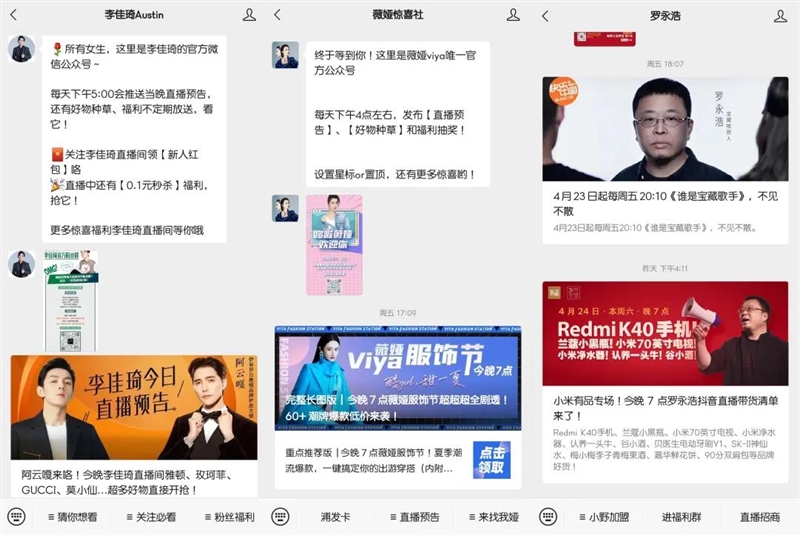This screenshot has width=800, height=535.
Task: Open 小米有品专场 article title
Action: click(x=665, y=408)
